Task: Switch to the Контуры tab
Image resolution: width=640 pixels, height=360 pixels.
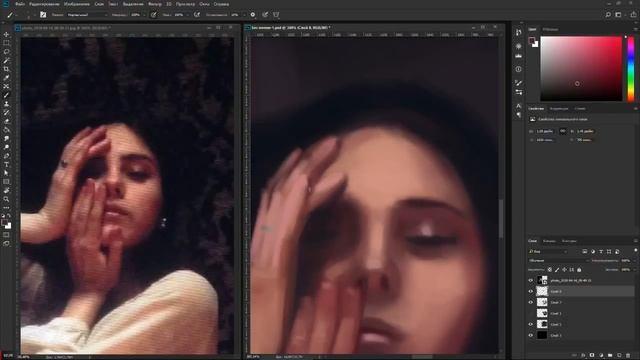Action: point(569,241)
